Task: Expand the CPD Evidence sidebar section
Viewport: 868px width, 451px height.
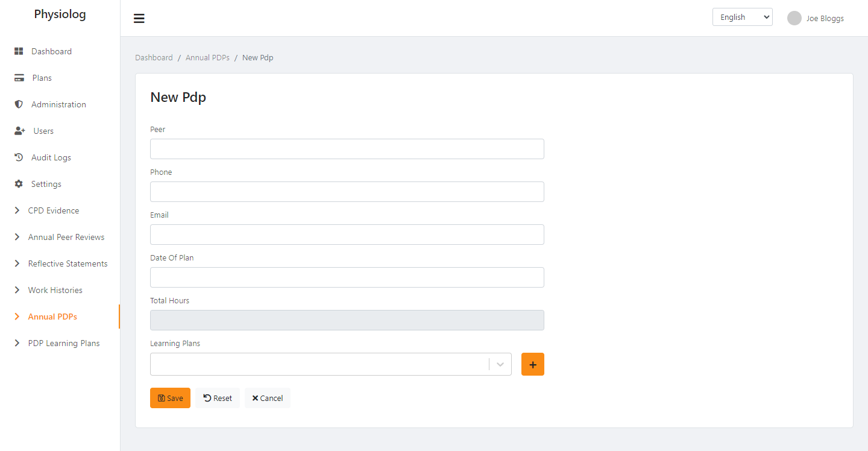Action: (x=53, y=210)
